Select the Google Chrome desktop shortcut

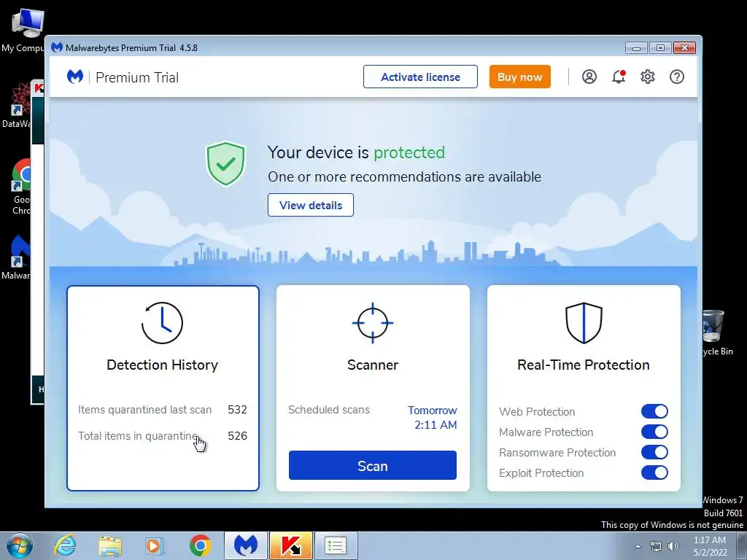coord(21,187)
